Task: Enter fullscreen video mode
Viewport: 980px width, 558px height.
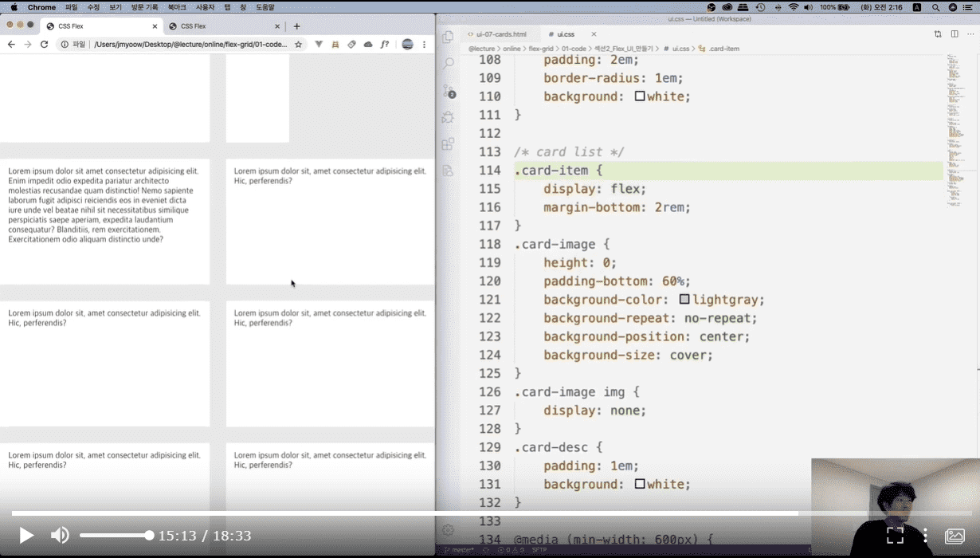Action: tap(896, 536)
